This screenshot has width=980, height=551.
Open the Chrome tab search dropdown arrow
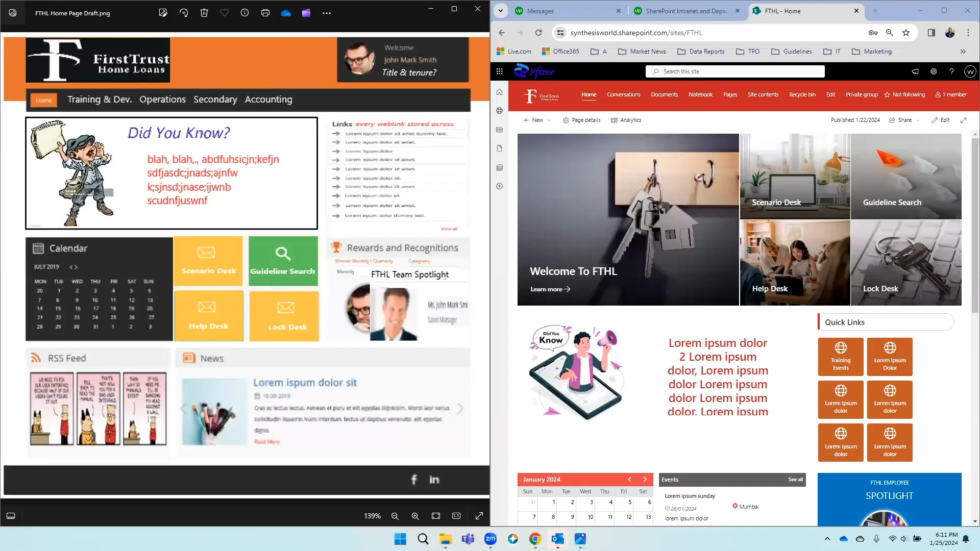coord(501,11)
